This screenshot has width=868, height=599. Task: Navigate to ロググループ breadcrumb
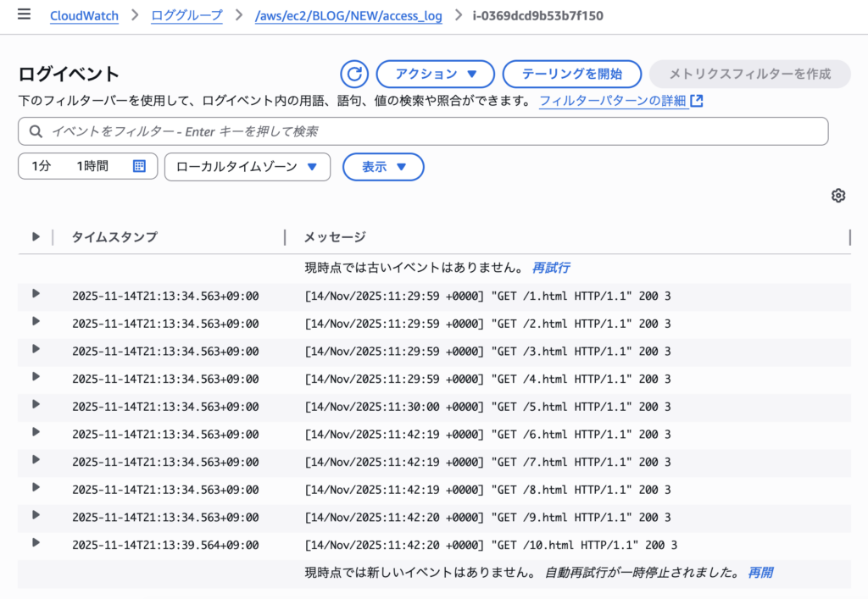[x=186, y=16]
